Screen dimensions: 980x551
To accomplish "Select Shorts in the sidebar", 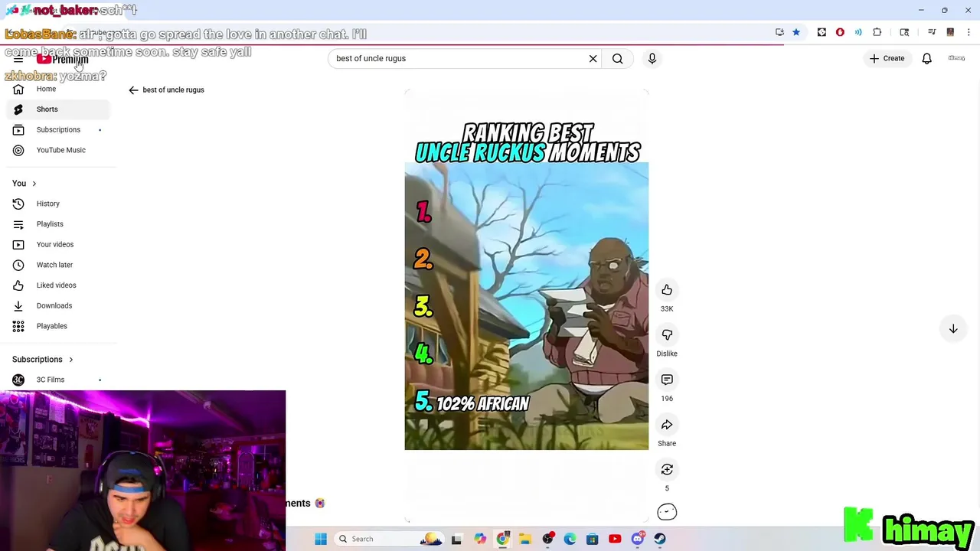I will click(x=58, y=109).
